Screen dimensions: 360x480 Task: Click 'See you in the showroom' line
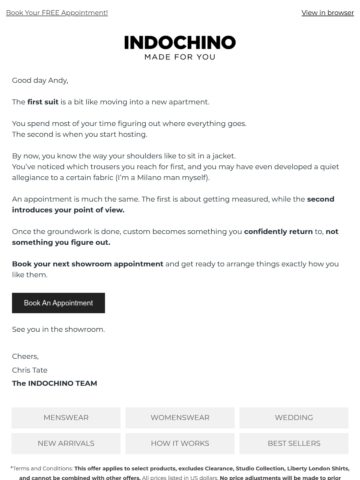[58, 329]
